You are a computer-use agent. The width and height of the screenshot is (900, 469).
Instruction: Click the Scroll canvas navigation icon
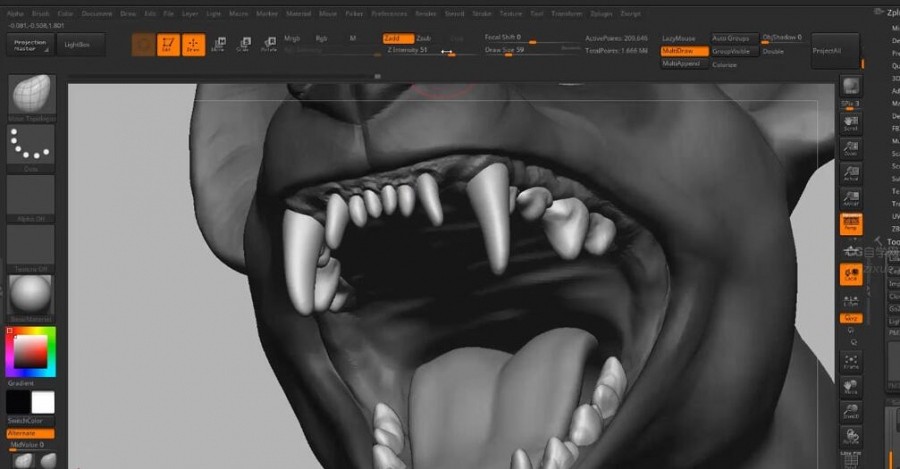(x=851, y=123)
